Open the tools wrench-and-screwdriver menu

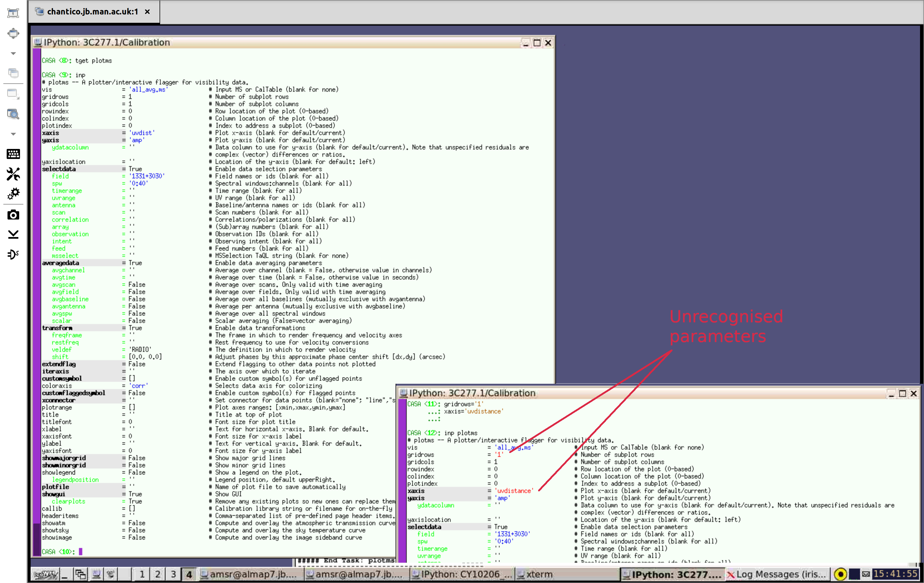(x=13, y=174)
